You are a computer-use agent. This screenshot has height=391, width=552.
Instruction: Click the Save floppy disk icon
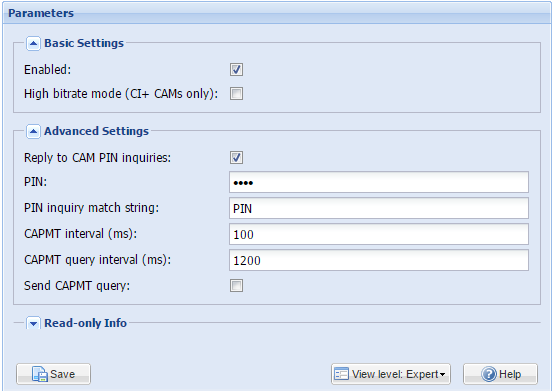point(39,374)
